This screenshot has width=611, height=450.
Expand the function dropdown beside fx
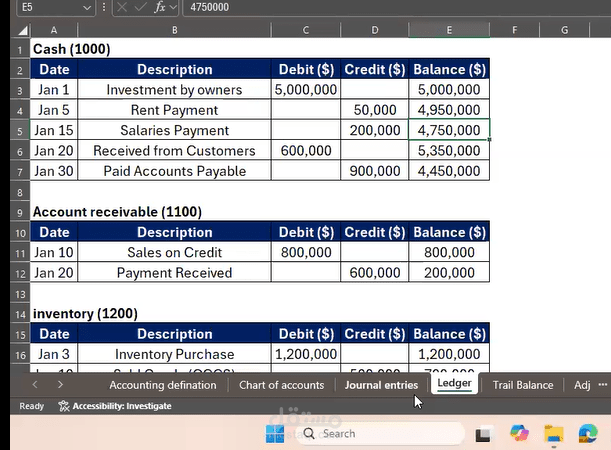tap(173, 7)
